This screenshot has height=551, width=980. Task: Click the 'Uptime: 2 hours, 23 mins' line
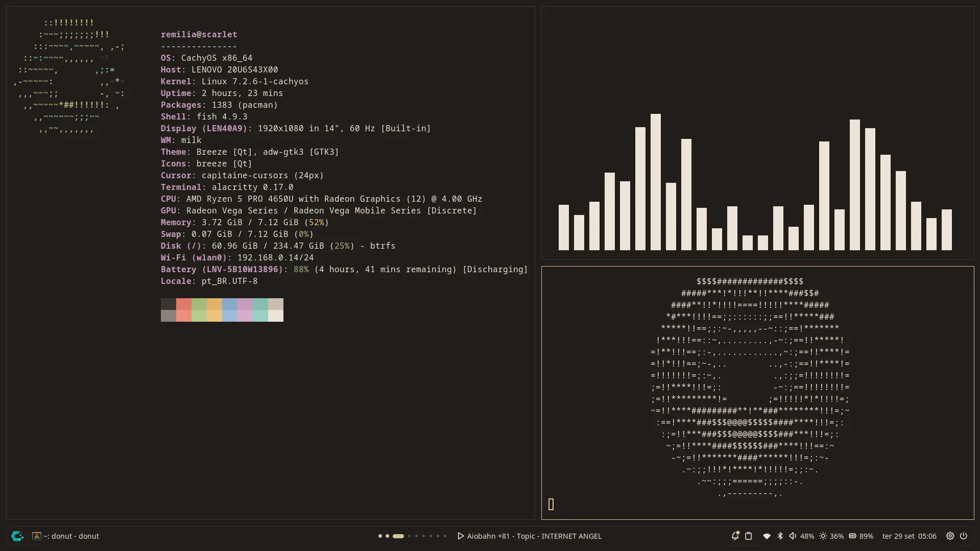point(222,93)
